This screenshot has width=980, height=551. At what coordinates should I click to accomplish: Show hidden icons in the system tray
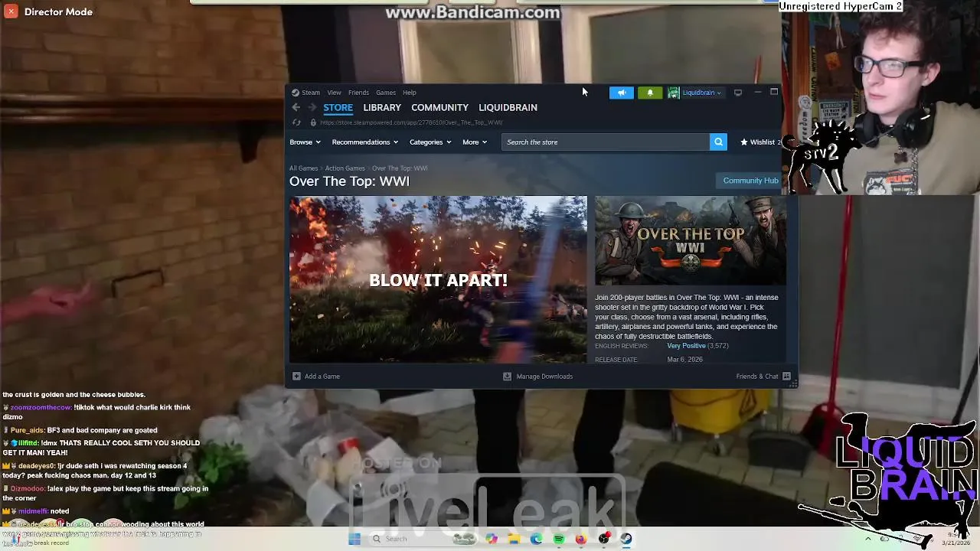tap(867, 539)
